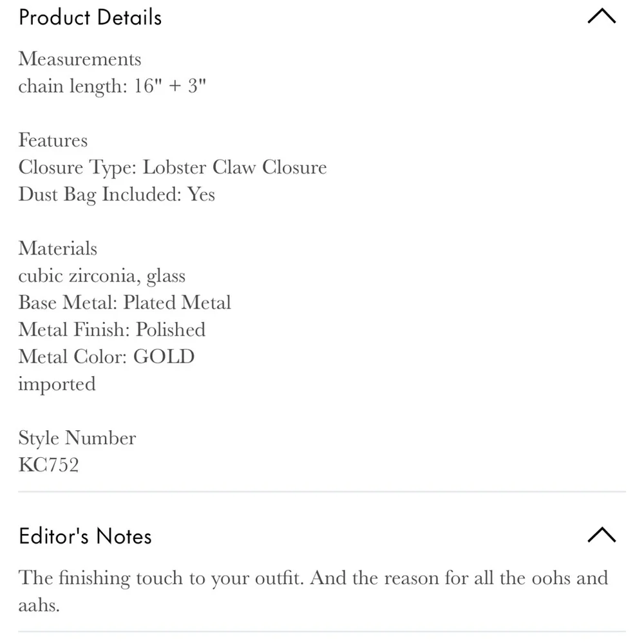Click the Metal Finish: Polished line
The image size is (644, 644).
112,330
